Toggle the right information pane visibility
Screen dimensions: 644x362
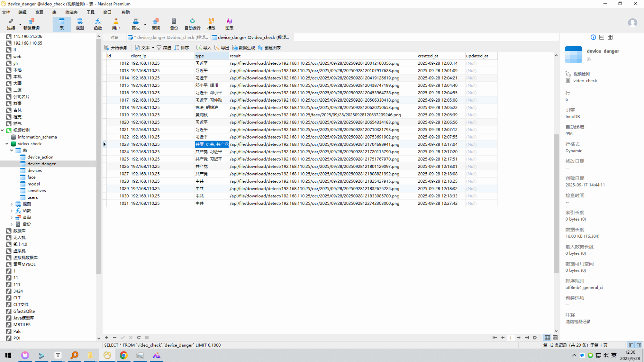[x=639, y=345]
